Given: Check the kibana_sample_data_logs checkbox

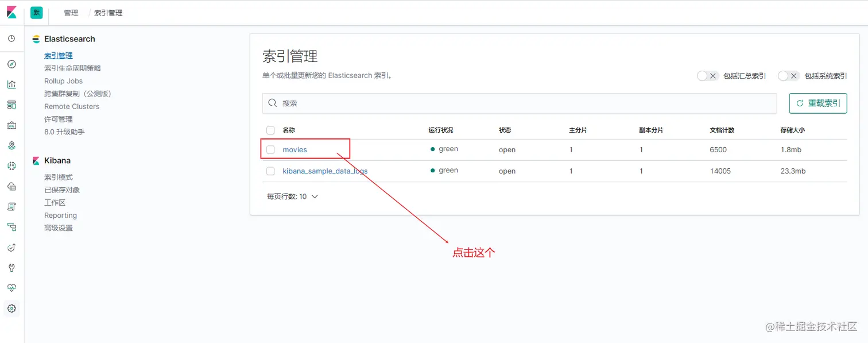Looking at the screenshot, I should (x=270, y=171).
